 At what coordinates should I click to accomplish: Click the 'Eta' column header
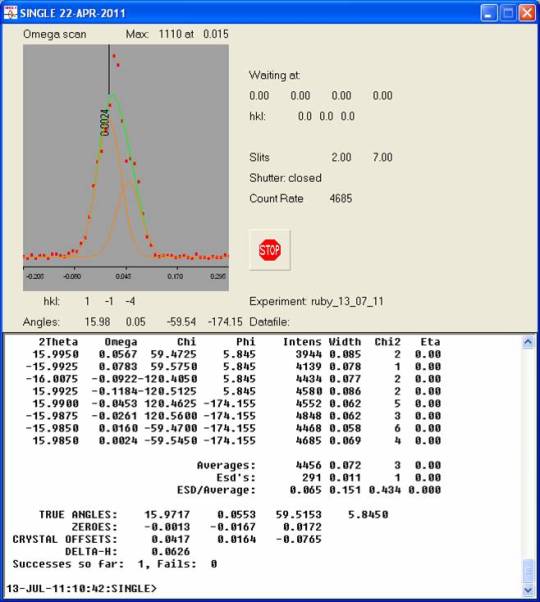click(x=430, y=342)
